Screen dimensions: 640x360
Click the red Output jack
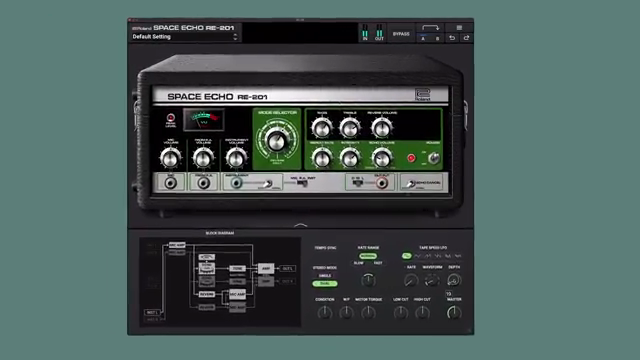coord(382,183)
